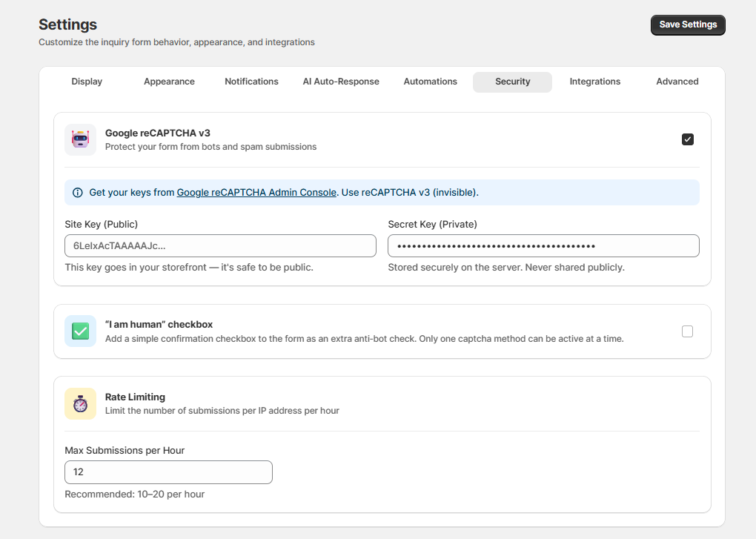The height and width of the screenshot is (539, 756).
Task: Click the reCAPTCHA robot icon
Action: pyautogui.click(x=80, y=139)
